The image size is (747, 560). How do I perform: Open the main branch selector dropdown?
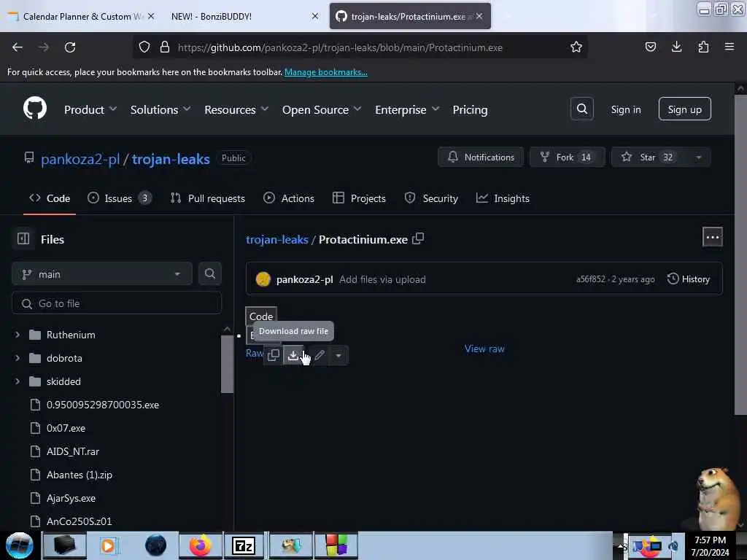[102, 274]
